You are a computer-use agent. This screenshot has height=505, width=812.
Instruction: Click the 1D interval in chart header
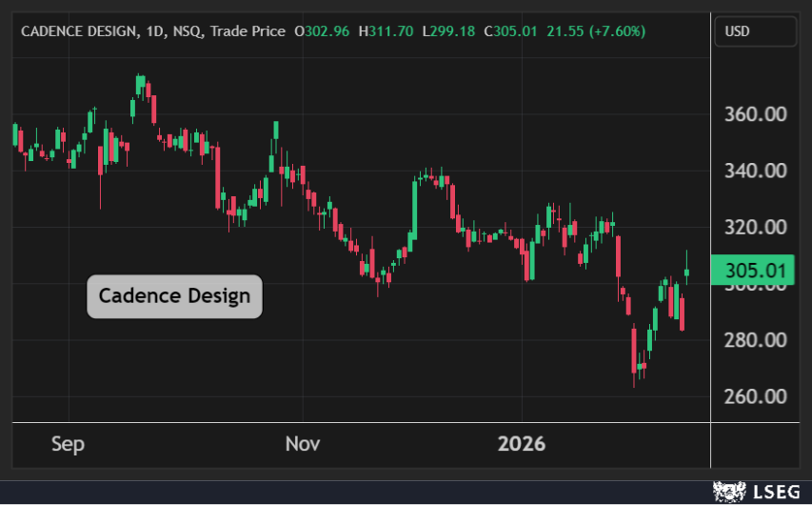click(x=154, y=31)
